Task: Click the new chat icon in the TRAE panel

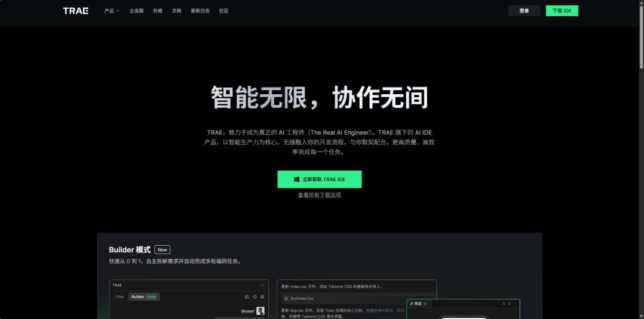Action: [247, 297]
